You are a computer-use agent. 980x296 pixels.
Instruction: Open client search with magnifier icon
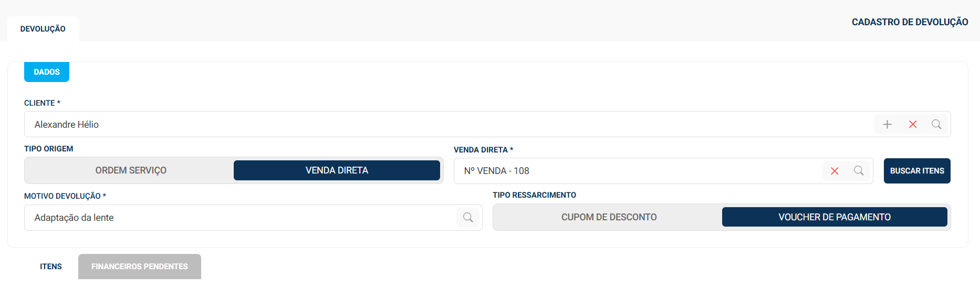936,125
